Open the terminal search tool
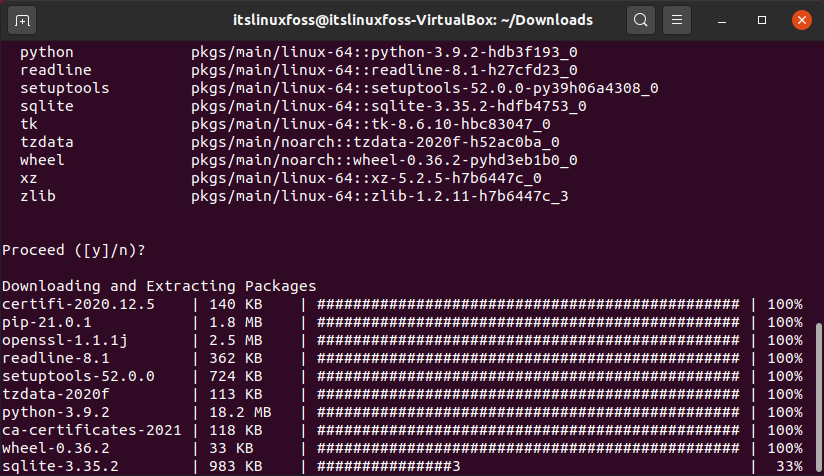 (x=641, y=20)
